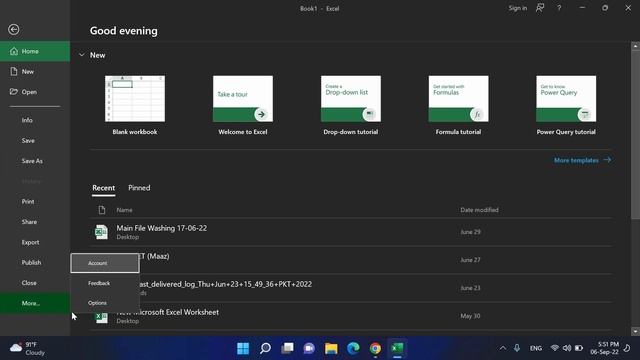Click the scrollbar up arrow

(635, 47)
